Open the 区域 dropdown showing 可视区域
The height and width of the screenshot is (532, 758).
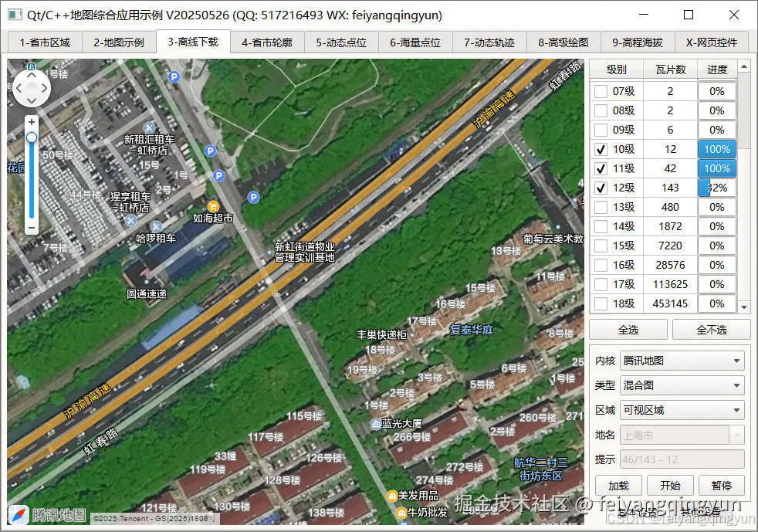point(682,410)
